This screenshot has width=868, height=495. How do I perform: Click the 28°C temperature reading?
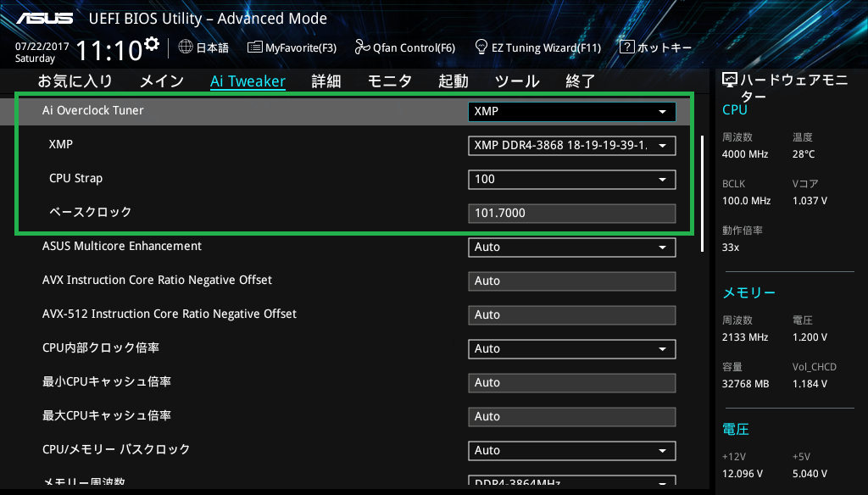(804, 154)
